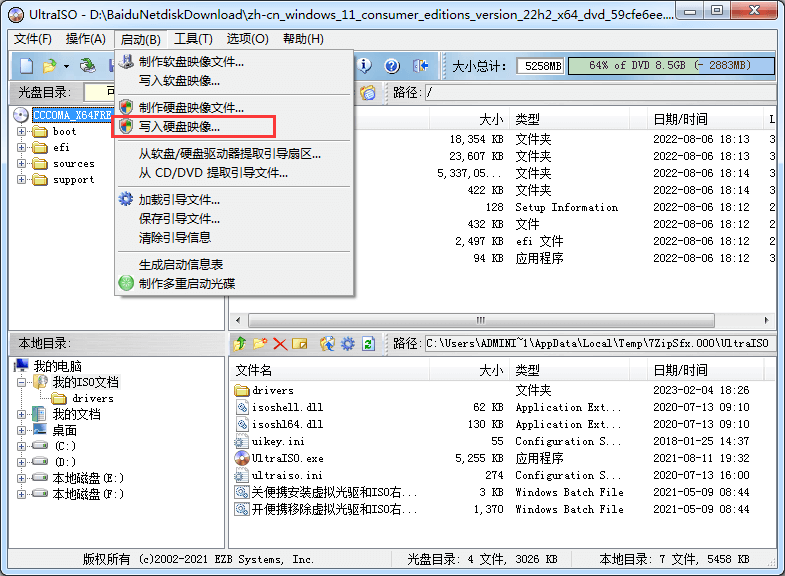
Task: Click the green Refresh icon in local toolbar
Action: pos(368,344)
